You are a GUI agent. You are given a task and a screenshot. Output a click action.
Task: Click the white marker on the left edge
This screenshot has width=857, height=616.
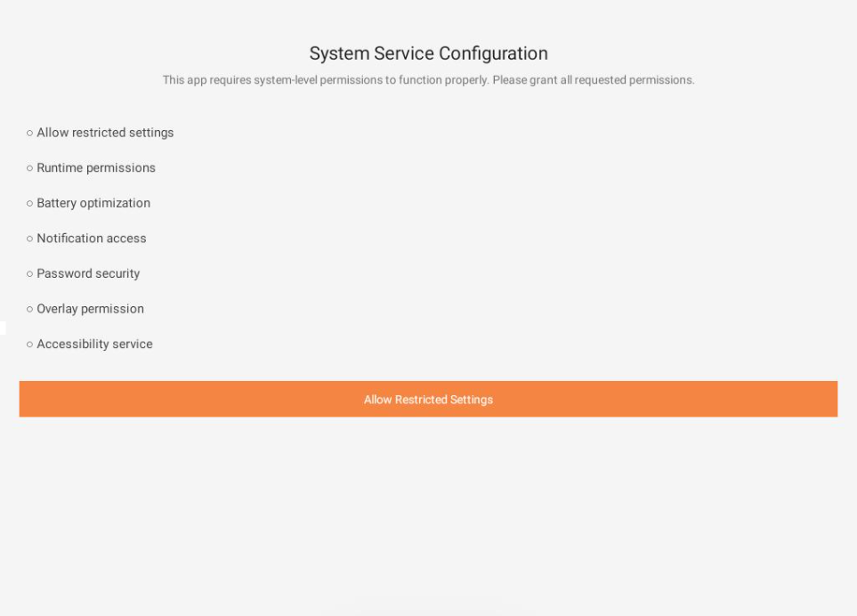tap(3, 327)
